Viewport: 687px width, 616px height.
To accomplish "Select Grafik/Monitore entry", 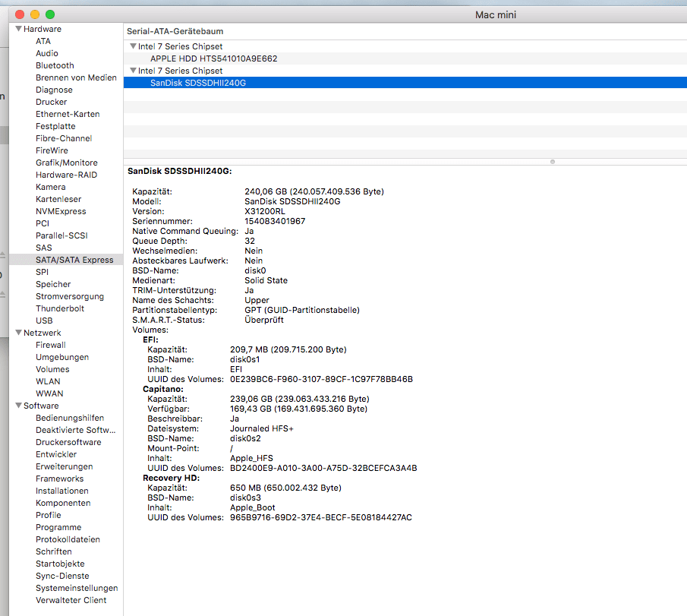I will tap(67, 163).
